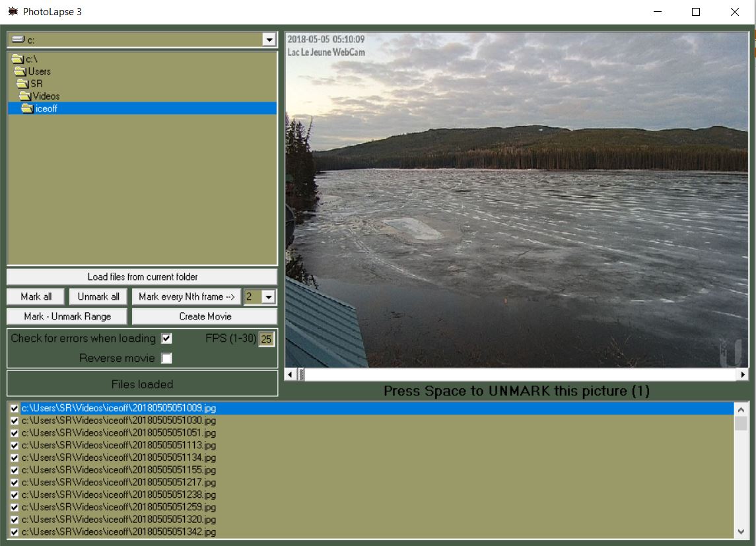Disable Check for errors when loading
This screenshot has width=756, height=546.
166,339
